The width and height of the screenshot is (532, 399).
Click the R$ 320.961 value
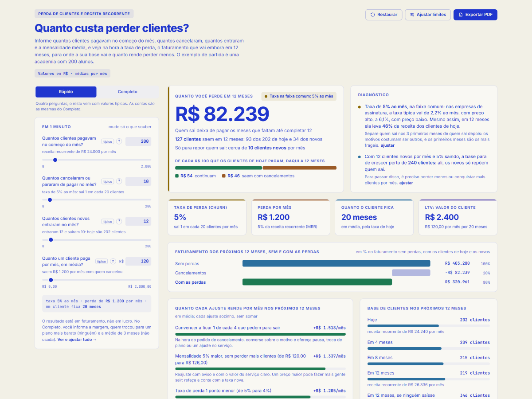point(457,282)
